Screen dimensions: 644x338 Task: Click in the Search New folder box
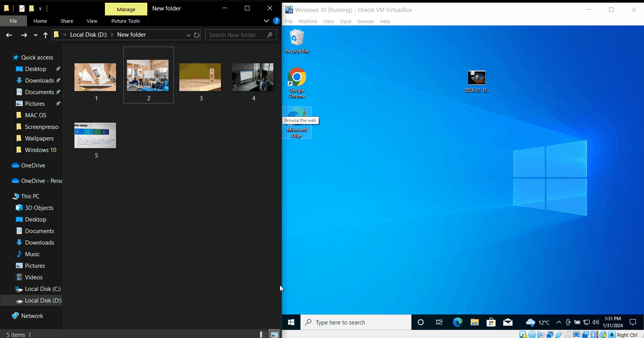pyautogui.click(x=241, y=35)
